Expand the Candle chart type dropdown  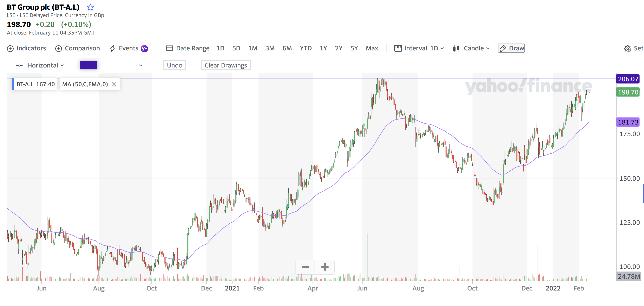pyautogui.click(x=476, y=48)
